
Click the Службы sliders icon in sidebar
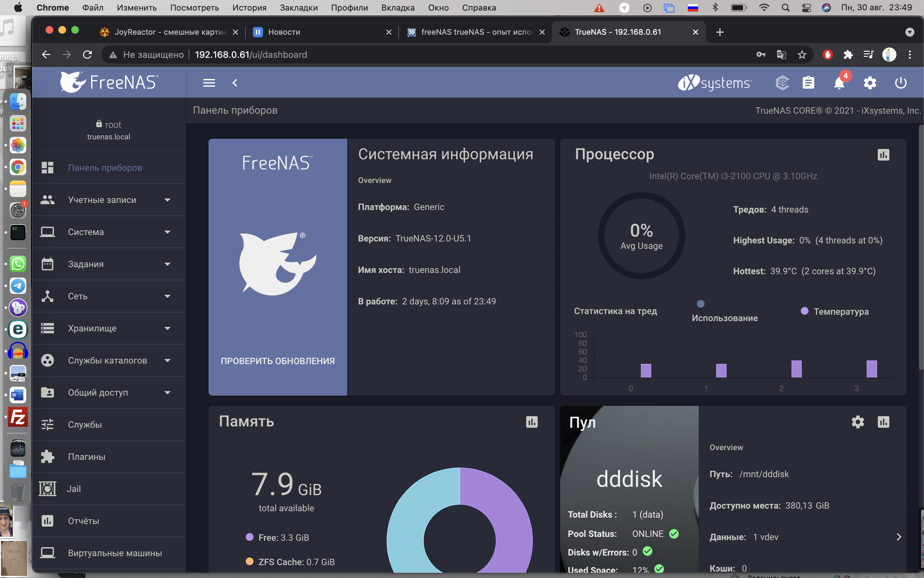[47, 424]
